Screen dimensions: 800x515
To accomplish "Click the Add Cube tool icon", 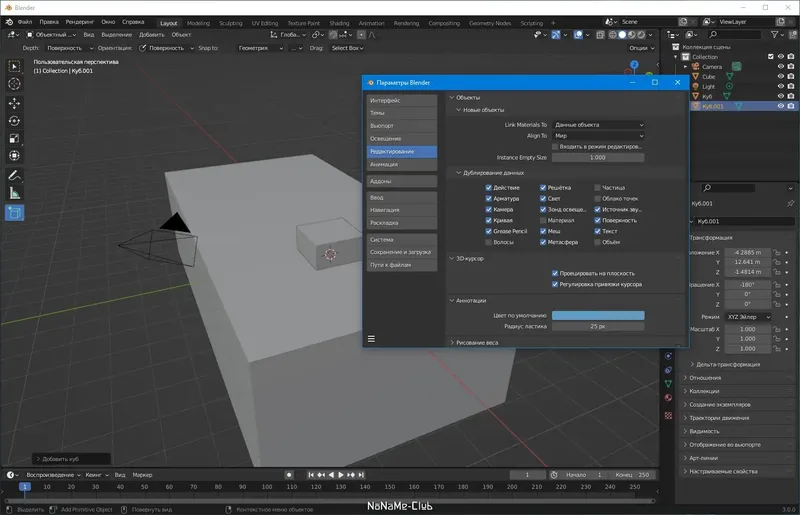I will click(x=15, y=212).
